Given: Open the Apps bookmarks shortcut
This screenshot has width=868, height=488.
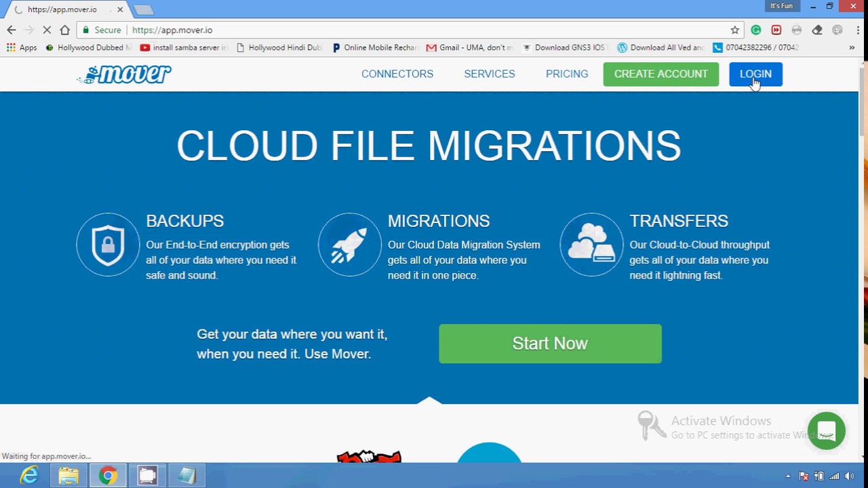Looking at the screenshot, I should (x=22, y=47).
